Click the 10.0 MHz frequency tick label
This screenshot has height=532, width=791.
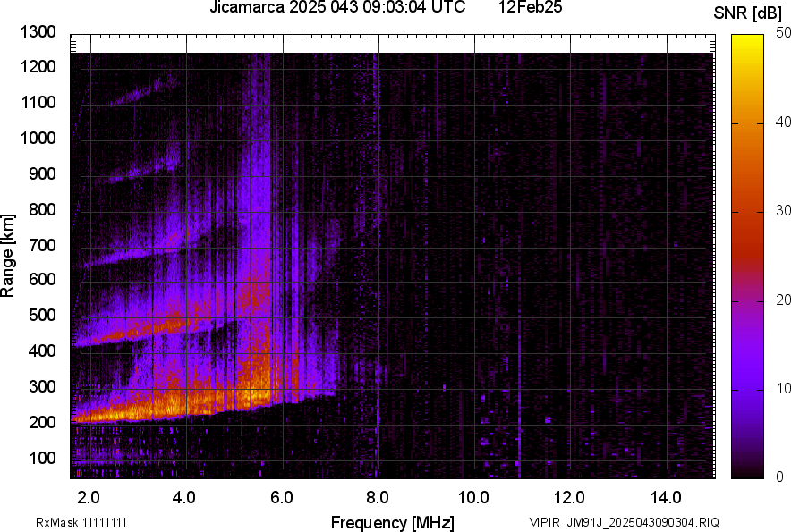(472, 497)
